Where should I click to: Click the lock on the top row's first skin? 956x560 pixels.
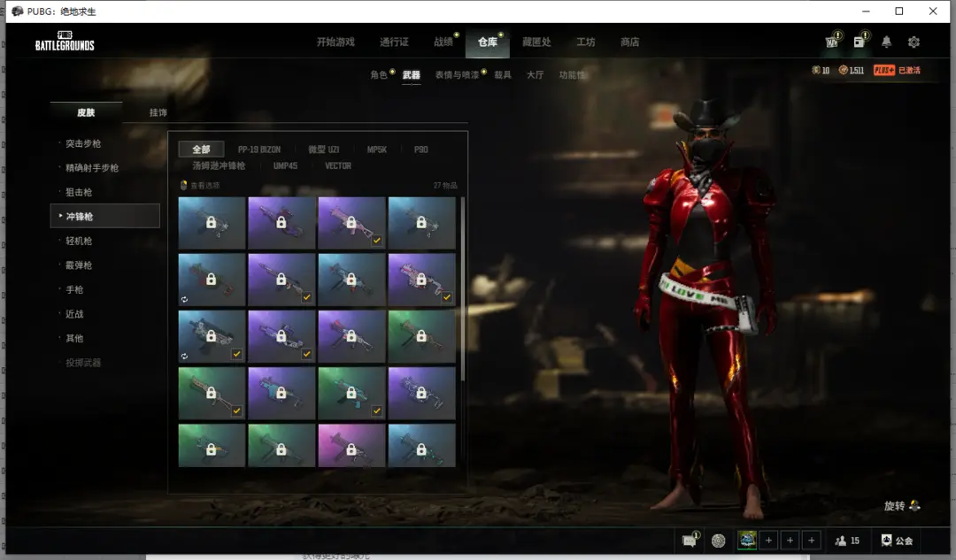pos(211,222)
